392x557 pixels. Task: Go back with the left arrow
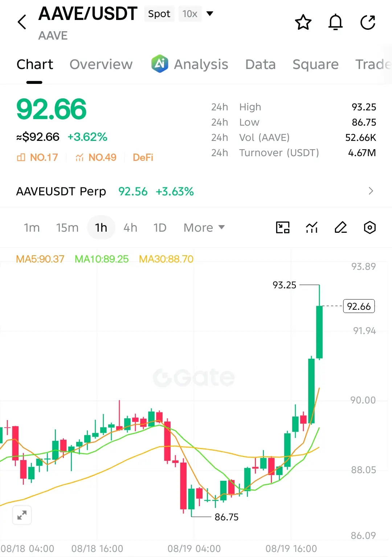[x=22, y=22]
